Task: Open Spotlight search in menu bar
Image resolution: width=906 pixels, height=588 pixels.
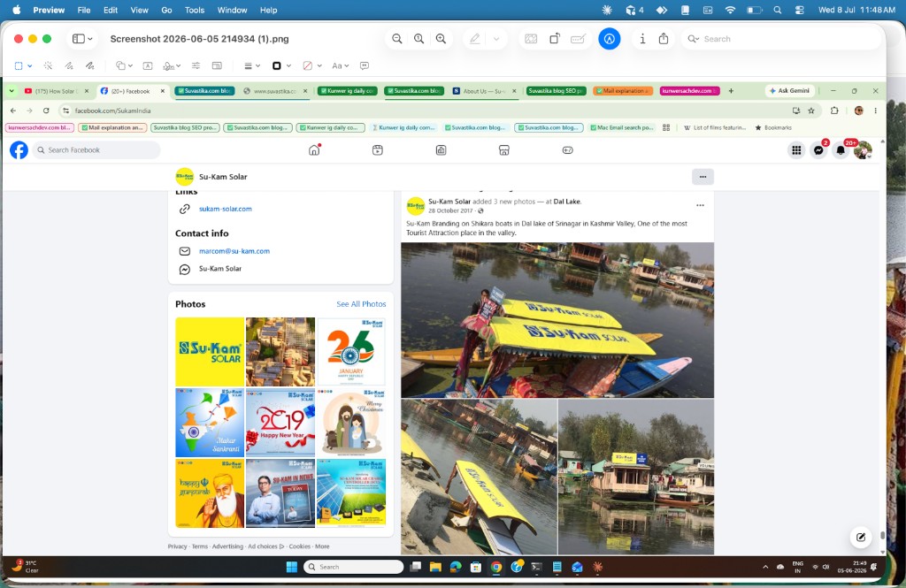Action: [778, 10]
